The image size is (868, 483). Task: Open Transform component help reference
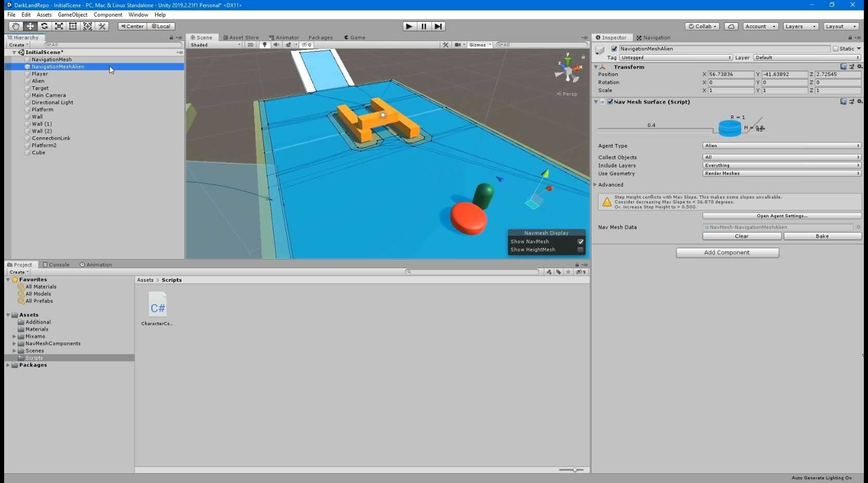point(843,67)
